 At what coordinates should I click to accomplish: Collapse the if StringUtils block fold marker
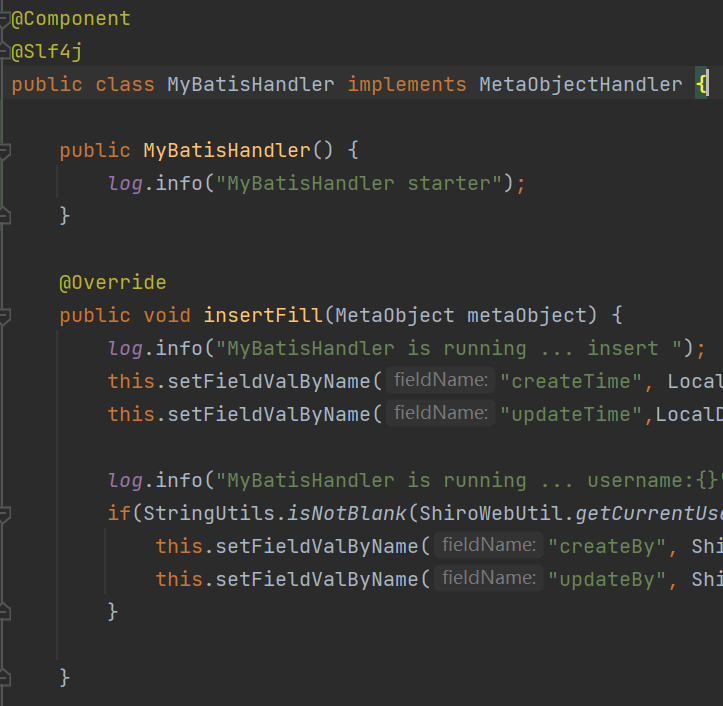point(4,513)
